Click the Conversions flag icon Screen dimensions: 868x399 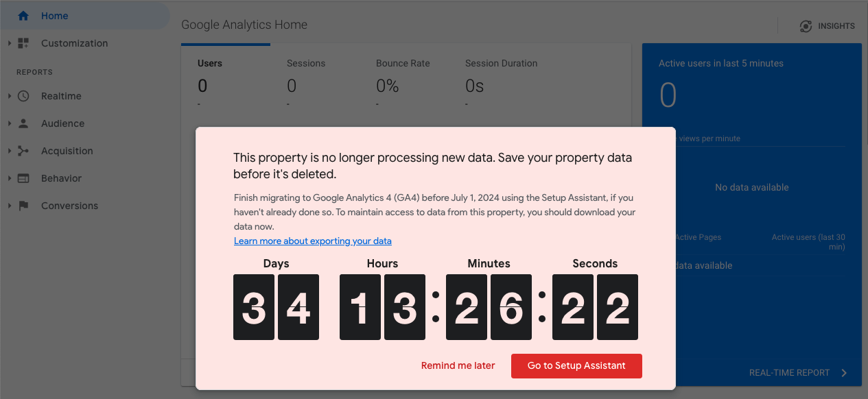[23, 206]
